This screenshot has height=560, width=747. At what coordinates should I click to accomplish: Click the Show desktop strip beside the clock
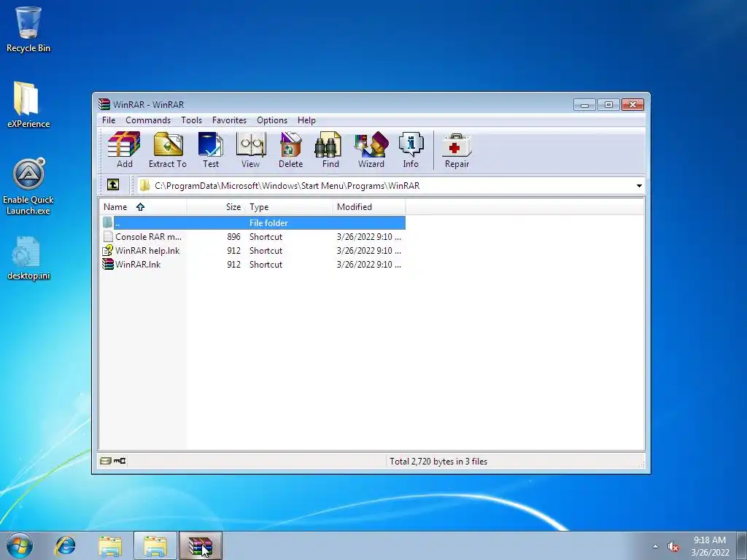click(x=741, y=545)
